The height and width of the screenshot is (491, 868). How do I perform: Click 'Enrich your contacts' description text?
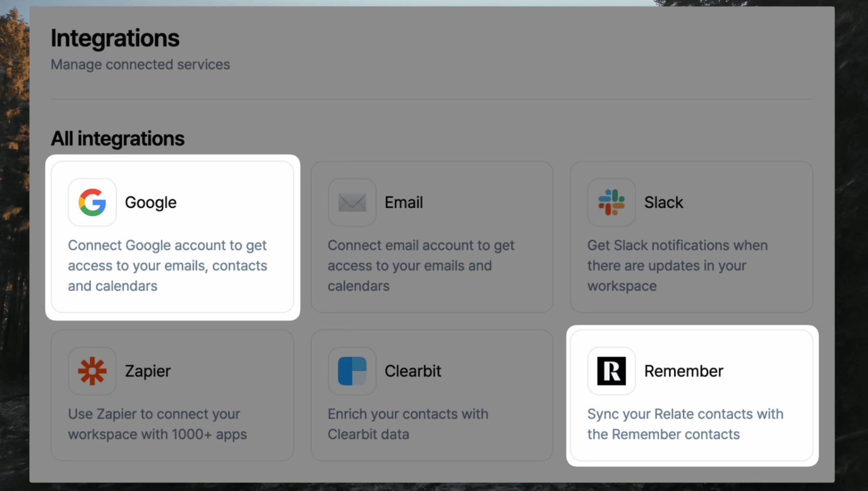coord(408,424)
